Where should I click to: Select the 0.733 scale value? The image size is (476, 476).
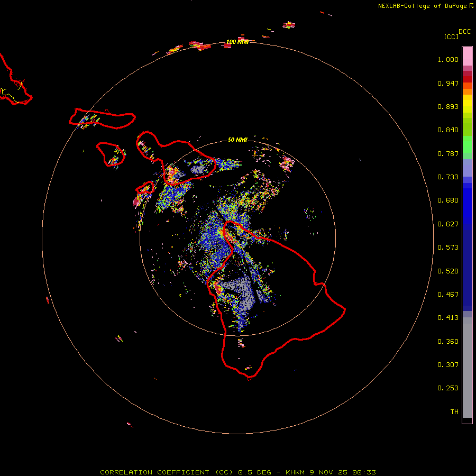point(448,177)
